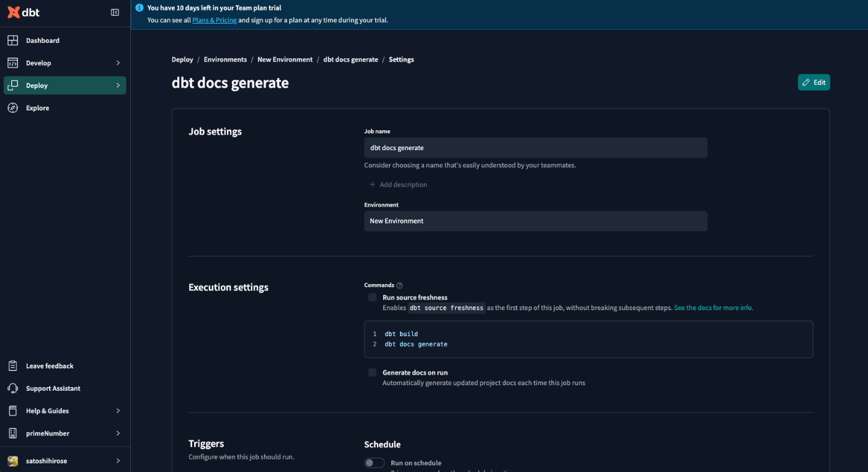868x472 pixels.
Task: Open the Plans & Pricing link
Action: pos(215,20)
